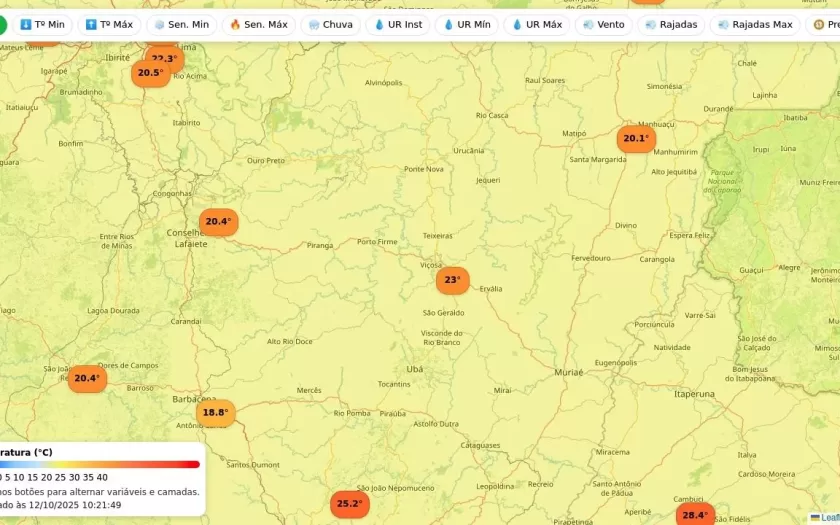Open the 25.2° station marker
This screenshot has height=525, width=840.
(349, 504)
